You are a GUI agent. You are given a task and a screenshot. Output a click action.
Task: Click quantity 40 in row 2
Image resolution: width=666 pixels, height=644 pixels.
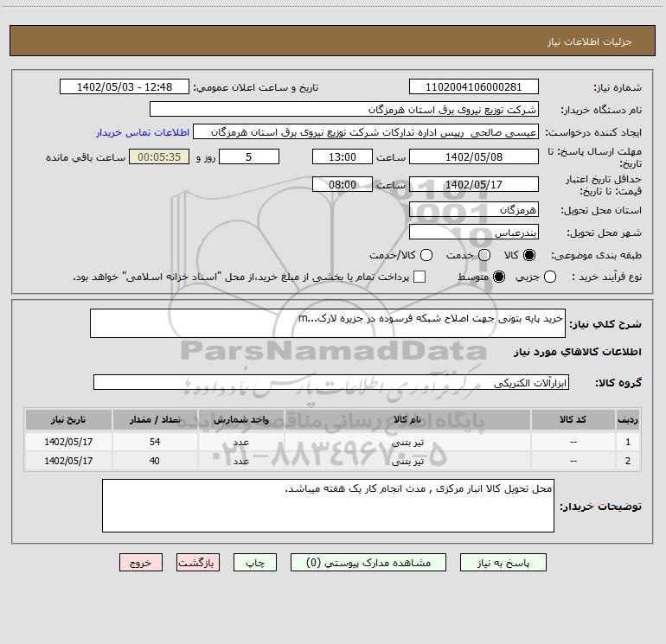[155, 461]
